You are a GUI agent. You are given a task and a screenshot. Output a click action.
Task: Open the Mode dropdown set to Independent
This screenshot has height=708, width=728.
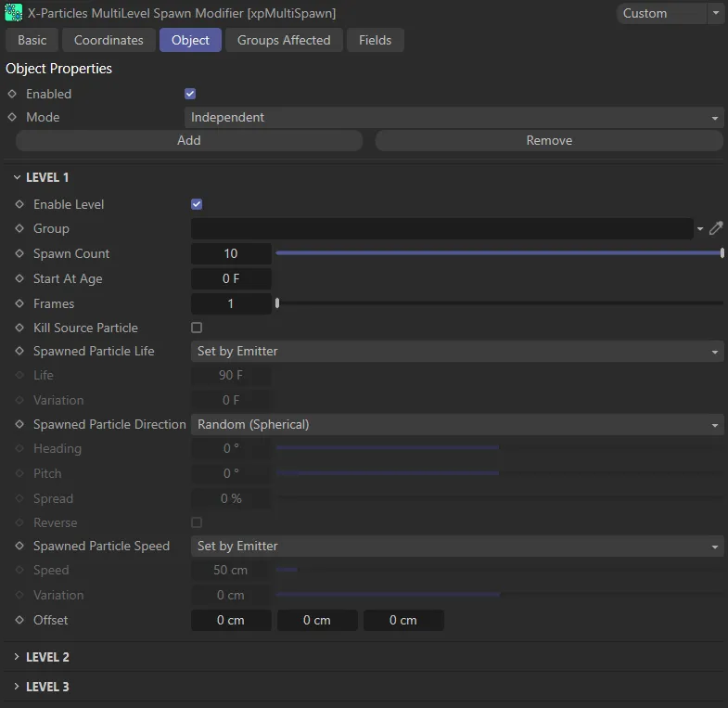coord(453,117)
